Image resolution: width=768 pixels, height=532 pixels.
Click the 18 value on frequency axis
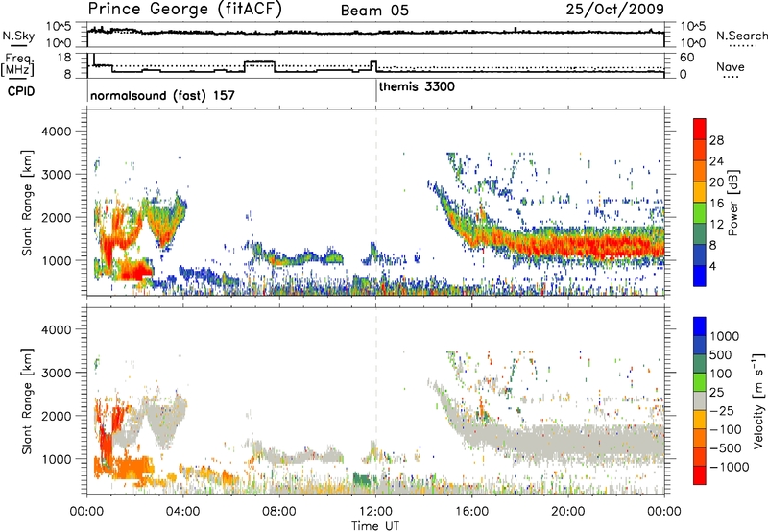coord(63,58)
